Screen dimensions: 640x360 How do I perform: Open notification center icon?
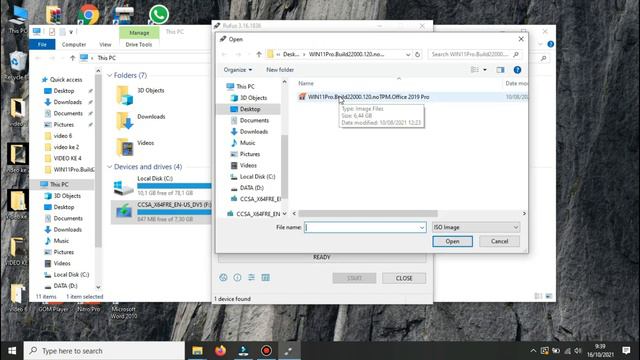626,351
